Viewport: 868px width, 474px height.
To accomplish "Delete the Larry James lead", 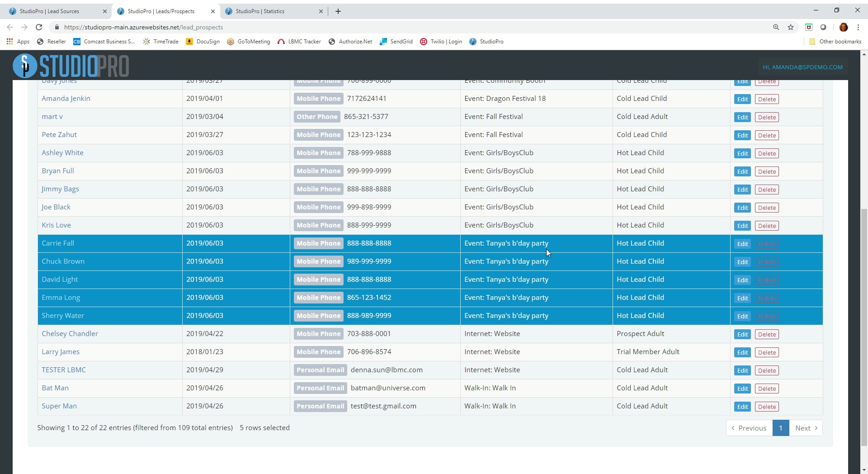I will tap(767, 352).
